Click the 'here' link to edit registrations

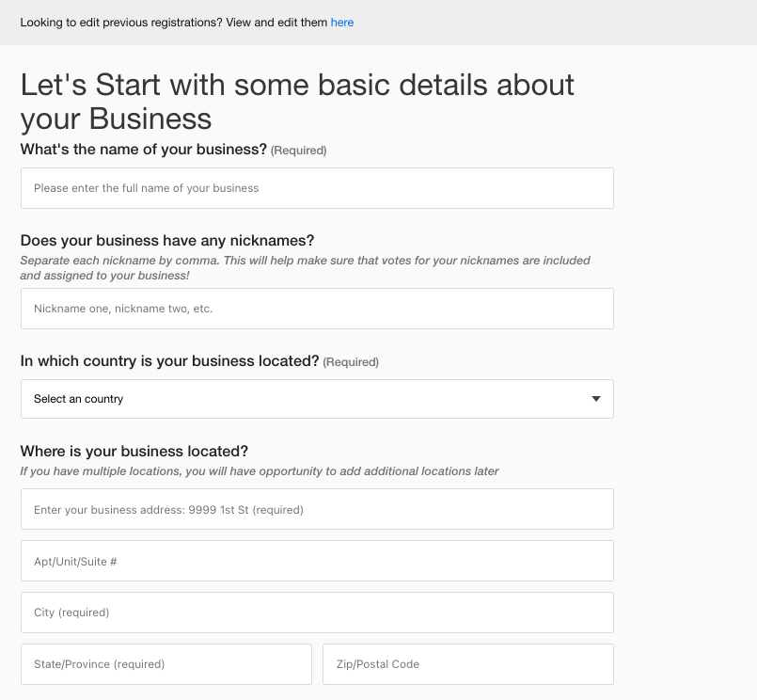[342, 22]
